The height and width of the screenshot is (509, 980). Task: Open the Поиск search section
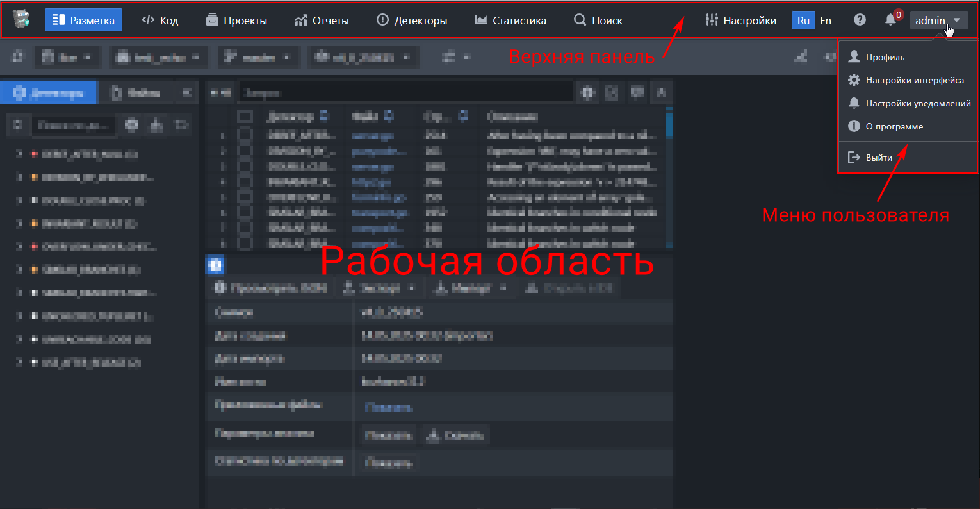pos(598,21)
